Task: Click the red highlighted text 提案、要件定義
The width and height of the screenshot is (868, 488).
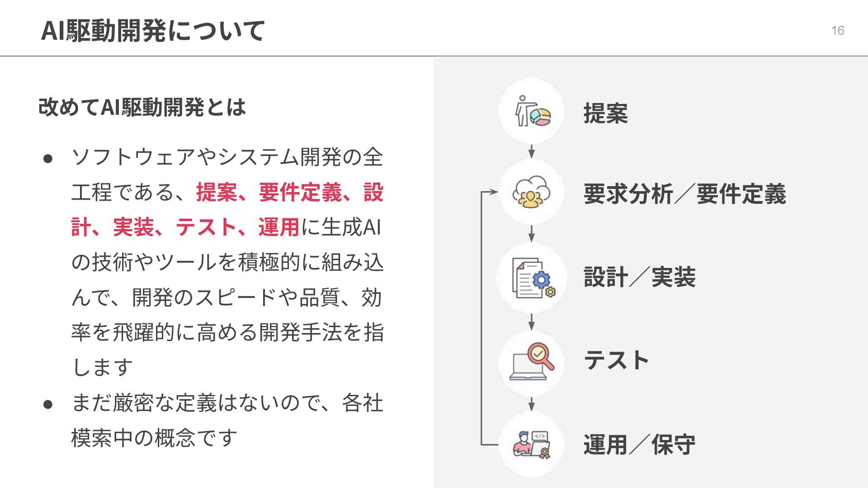Action: pyautogui.click(x=269, y=192)
